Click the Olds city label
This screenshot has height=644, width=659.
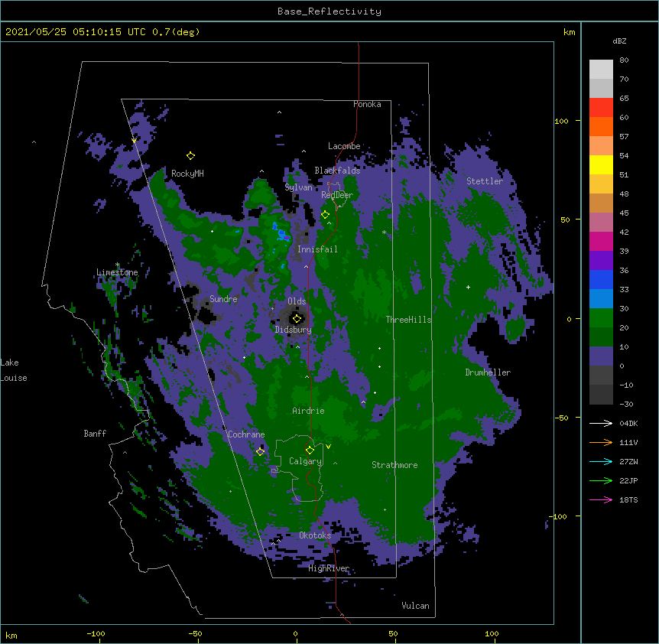(x=297, y=301)
